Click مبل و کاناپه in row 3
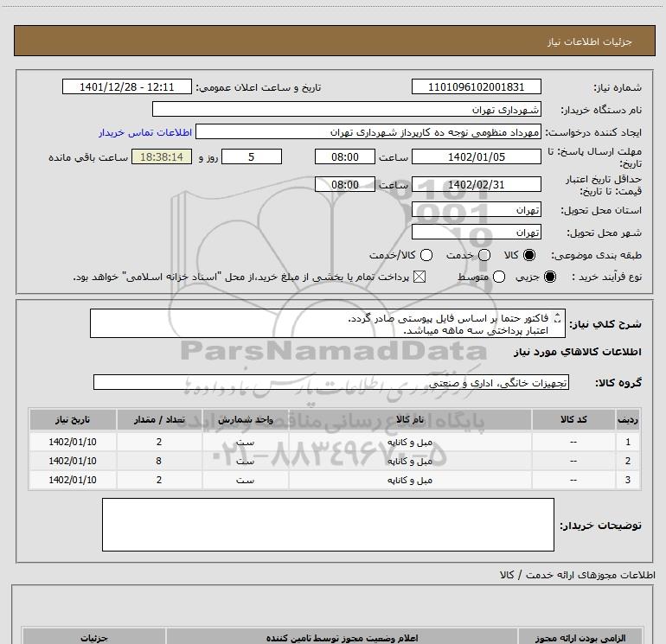The image size is (666, 644). click(410, 480)
